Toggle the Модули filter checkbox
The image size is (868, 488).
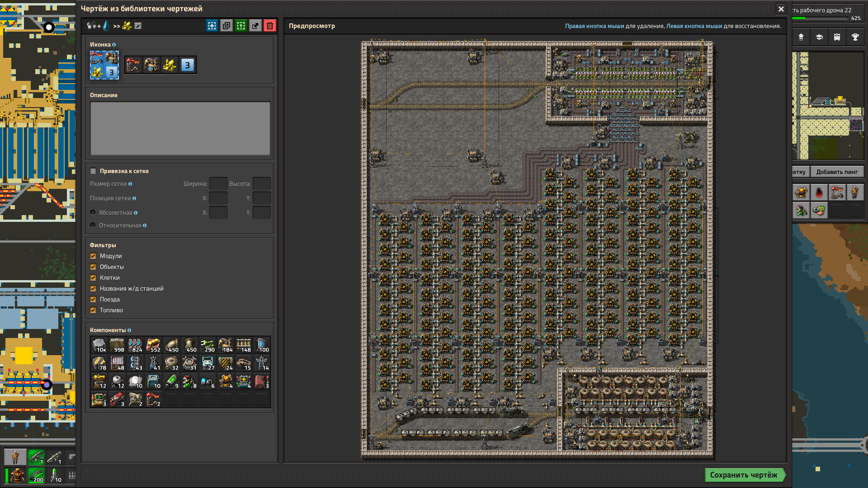point(93,256)
